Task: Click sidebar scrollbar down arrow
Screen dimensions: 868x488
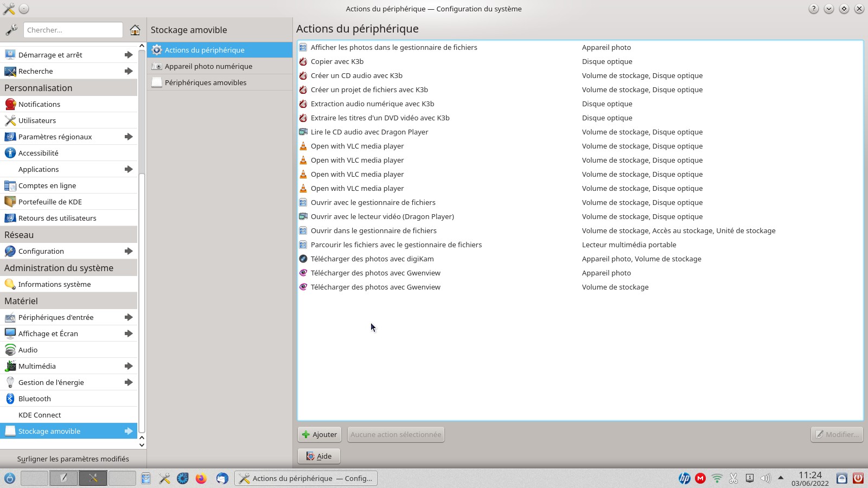Action: click(x=142, y=445)
